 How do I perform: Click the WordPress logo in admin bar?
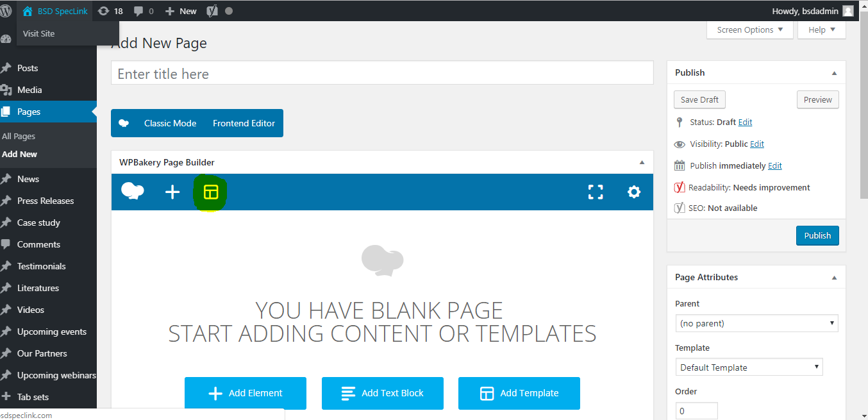(6, 11)
